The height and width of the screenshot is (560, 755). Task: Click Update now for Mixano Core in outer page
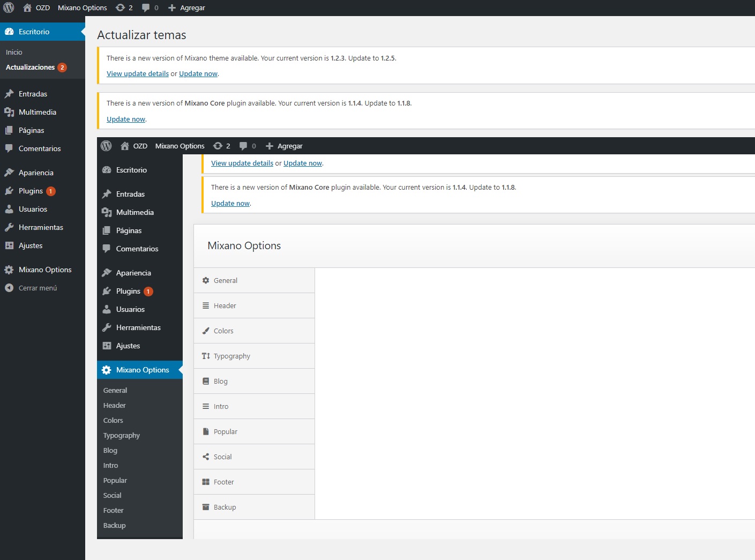click(x=126, y=120)
